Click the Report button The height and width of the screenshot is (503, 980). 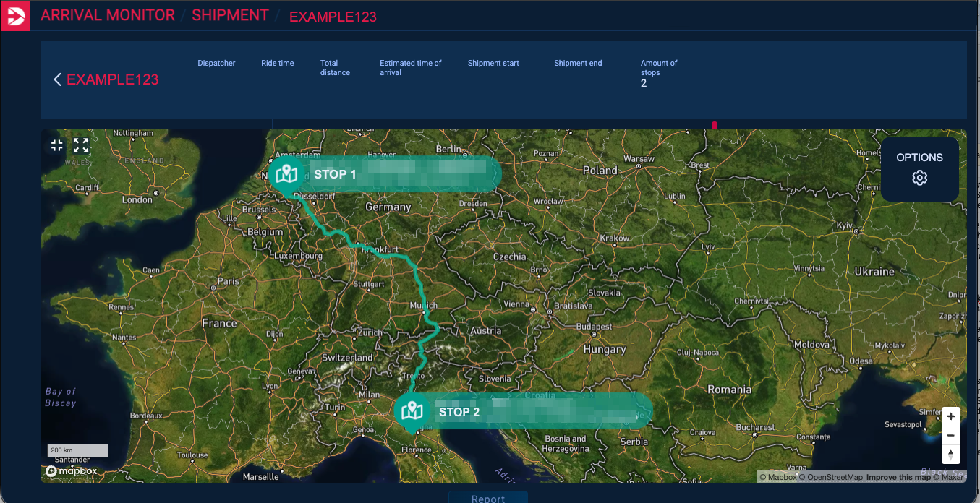coord(488,498)
